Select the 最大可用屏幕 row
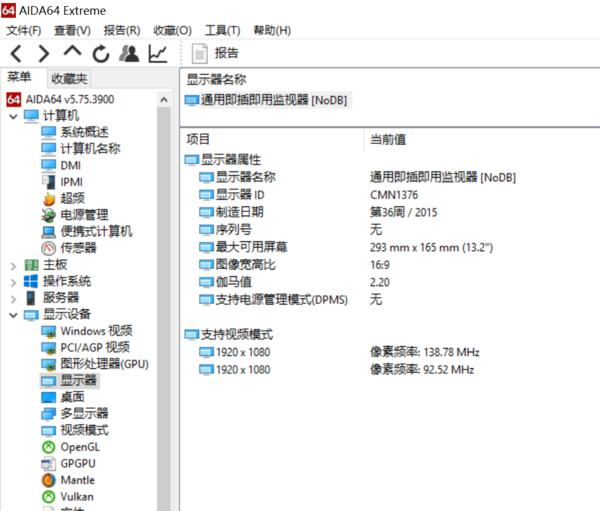 click(243, 247)
